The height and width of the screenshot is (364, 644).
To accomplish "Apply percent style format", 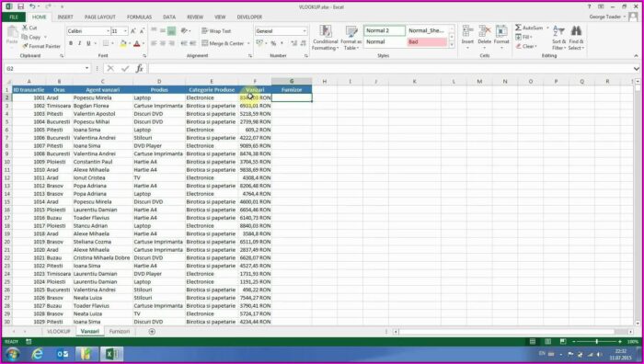I will (273, 43).
